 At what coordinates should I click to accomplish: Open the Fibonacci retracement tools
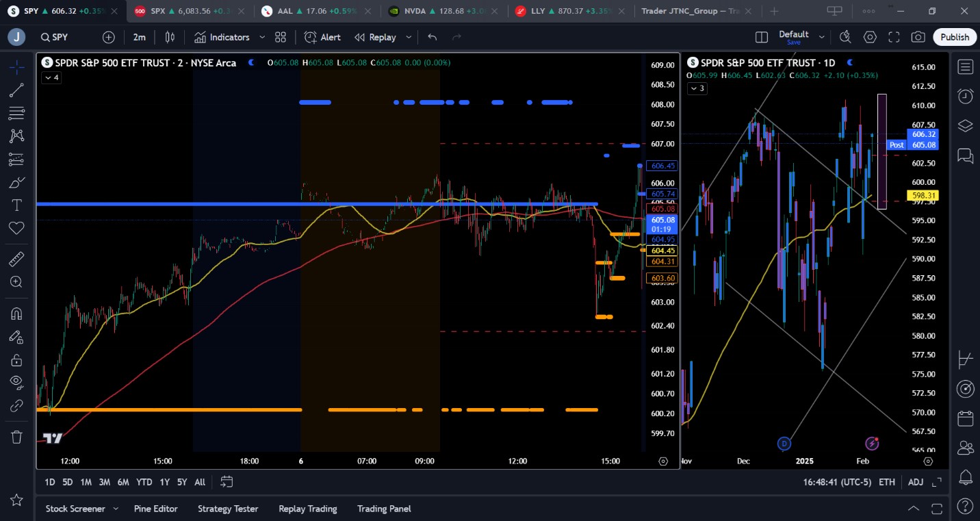click(16, 113)
